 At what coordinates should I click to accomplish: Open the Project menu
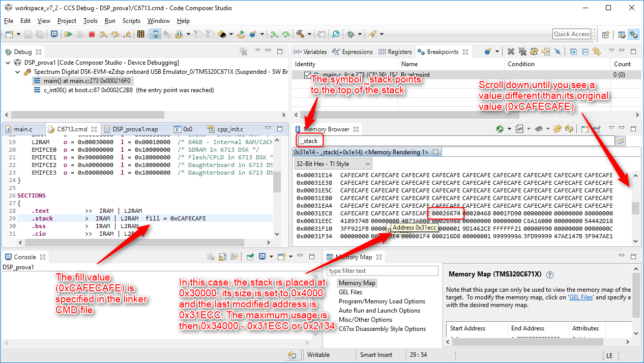click(67, 21)
